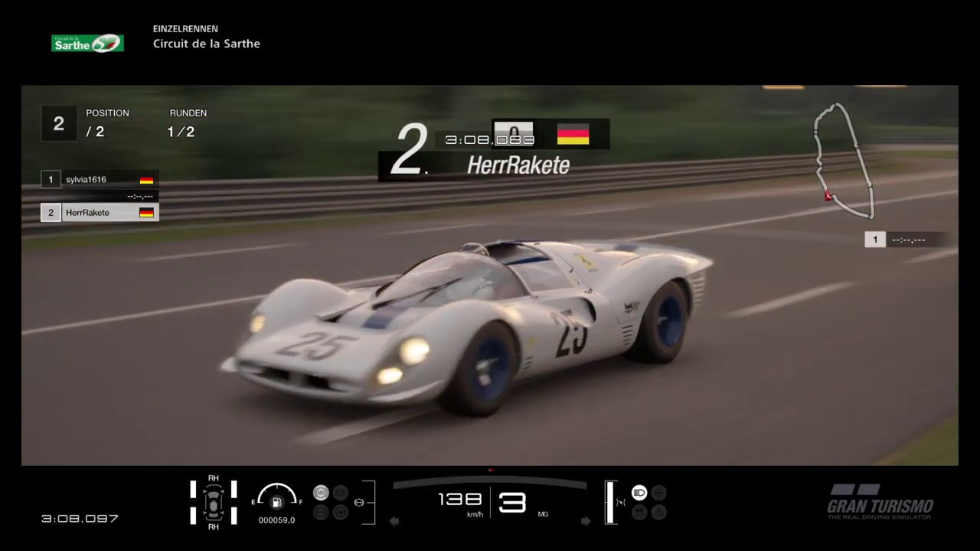Click the rev counter bar above speed

tap(490, 482)
